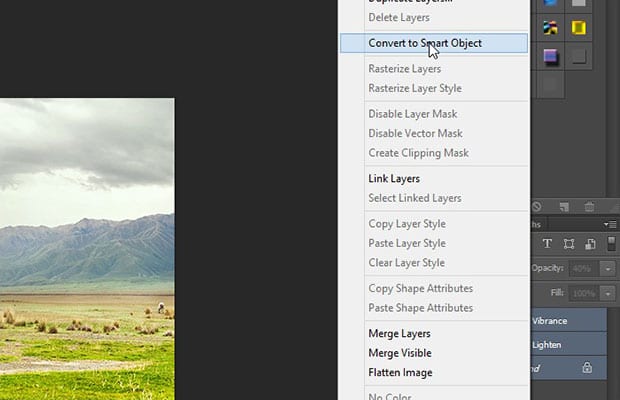Select the type layer filter icon

(x=547, y=243)
